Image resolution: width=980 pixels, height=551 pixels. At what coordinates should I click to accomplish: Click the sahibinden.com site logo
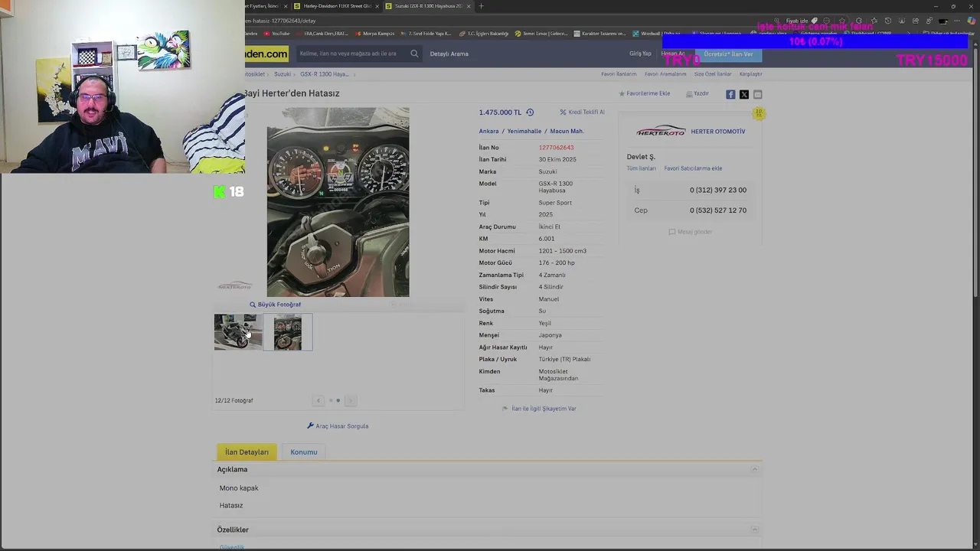(266, 54)
